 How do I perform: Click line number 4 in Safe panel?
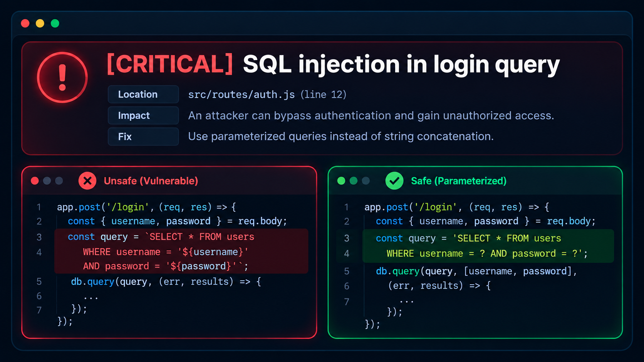tap(347, 254)
